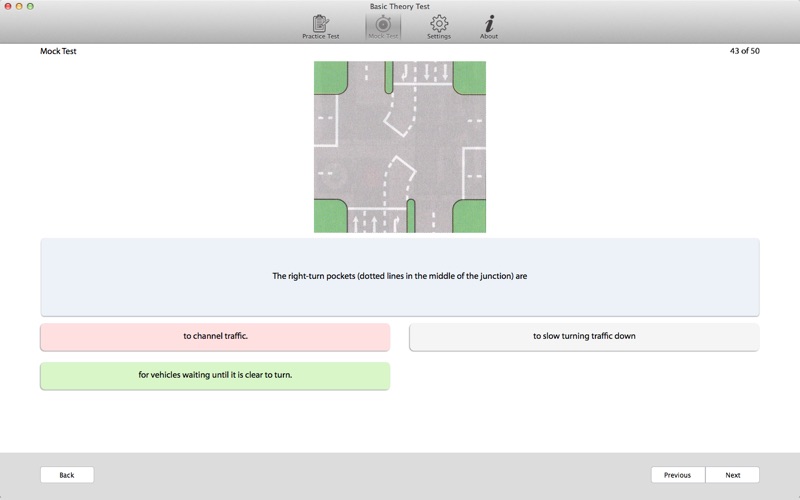Advance to the Next question
Image resolution: width=800 pixels, height=500 pixels.
click(x=733, y=474)
